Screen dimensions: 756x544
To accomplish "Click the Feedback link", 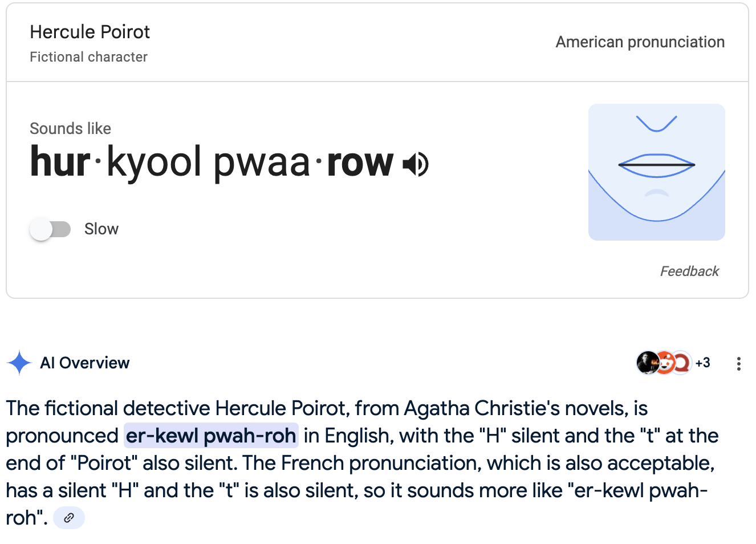I will click(x=689, y=271).
